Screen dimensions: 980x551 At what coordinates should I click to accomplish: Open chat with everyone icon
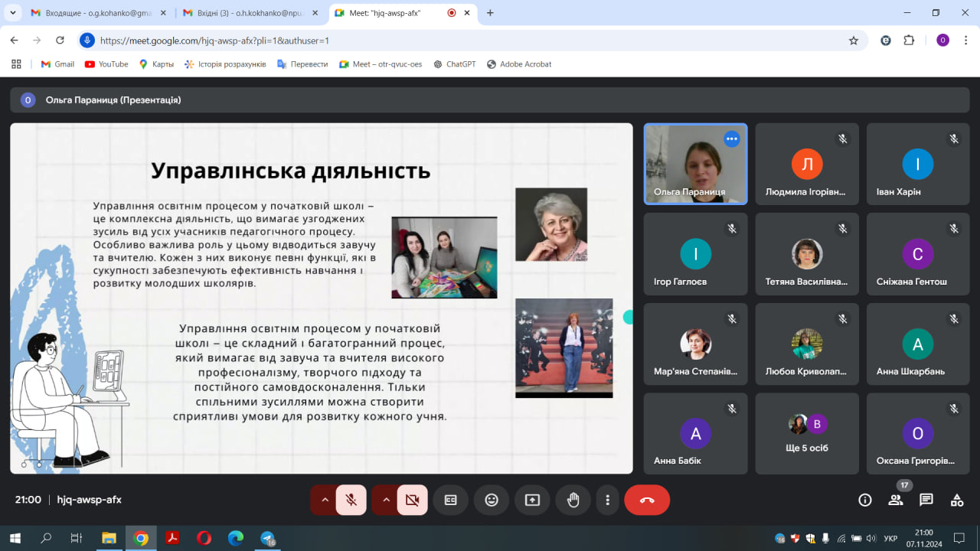click(926, 500)
